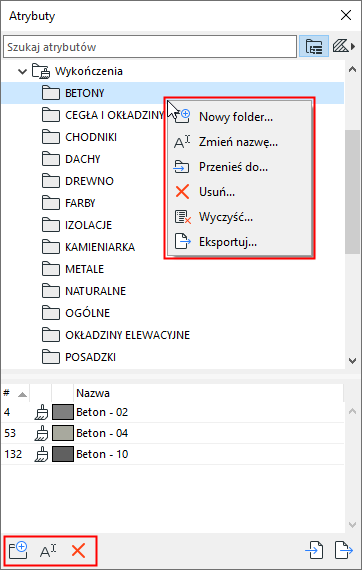This screenshot has height=570, width=362.
Task: Click the surface brush icon of Beton - 04
Action: [41, 434]
